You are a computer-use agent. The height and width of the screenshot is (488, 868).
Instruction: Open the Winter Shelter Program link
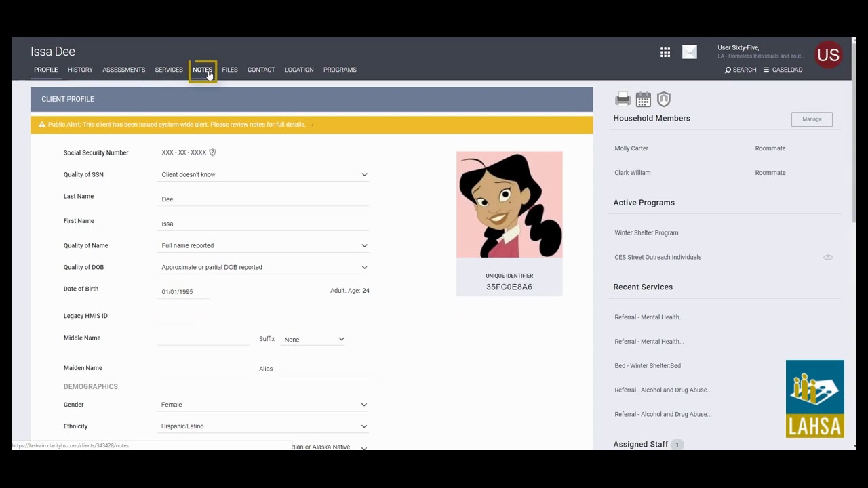[646, 233]
